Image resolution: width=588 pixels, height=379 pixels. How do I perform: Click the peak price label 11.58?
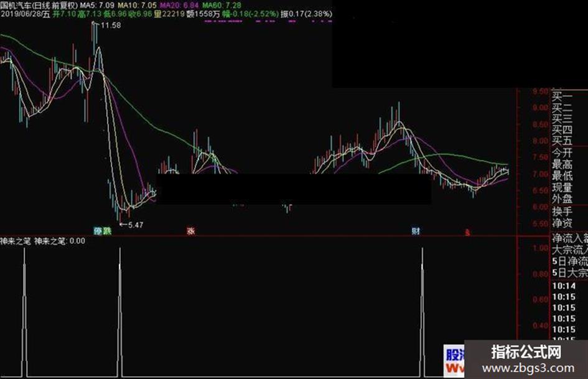[x=111, y=26]
